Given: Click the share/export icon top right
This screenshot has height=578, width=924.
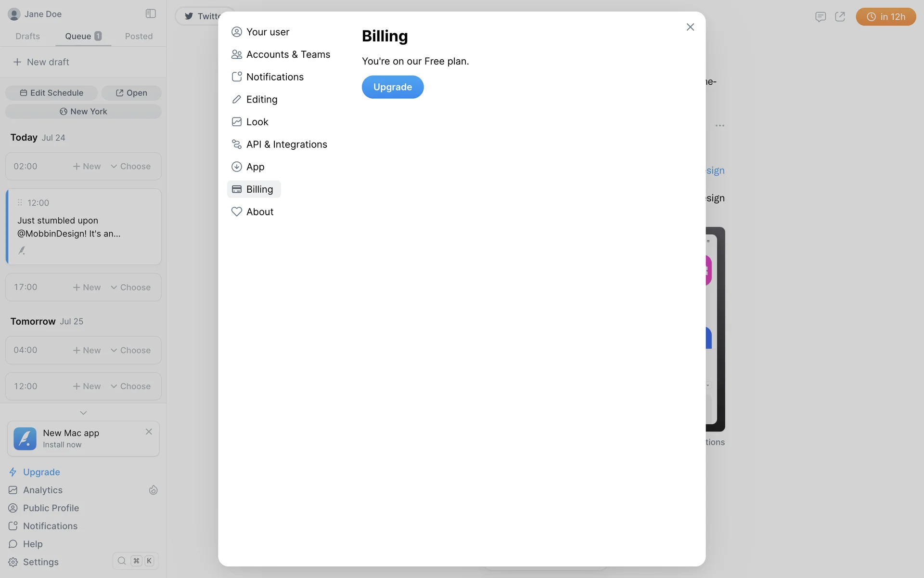Looking at the screenshot, I should [x=840, y=17].
